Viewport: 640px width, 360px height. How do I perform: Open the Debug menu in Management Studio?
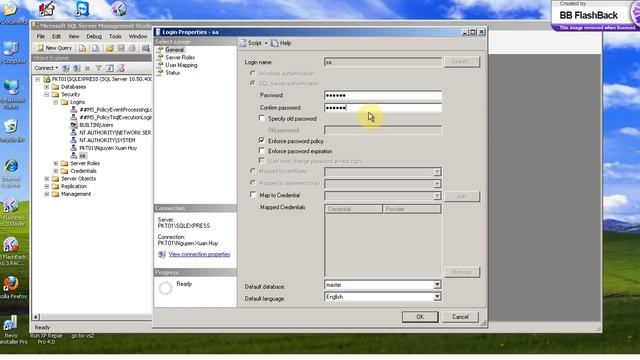(94, 36)
